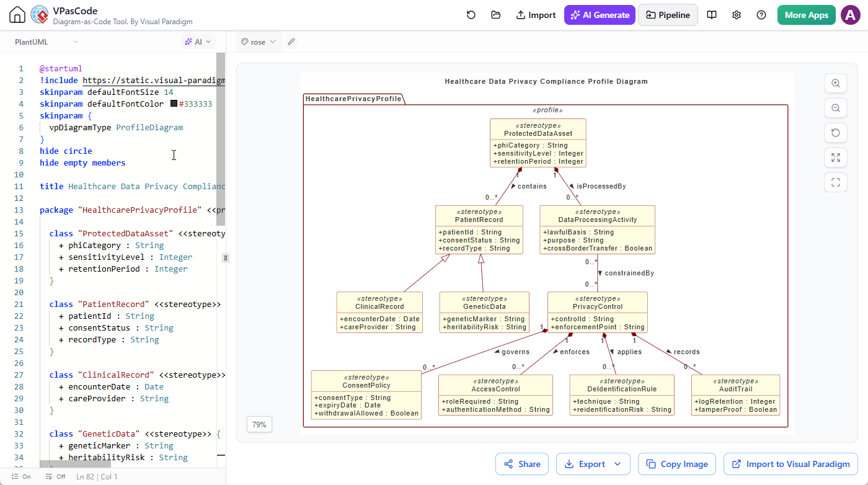This screenshot has width=868, height=485.
Task: Click AI Generate button
Action: click(x=600, y=15)
